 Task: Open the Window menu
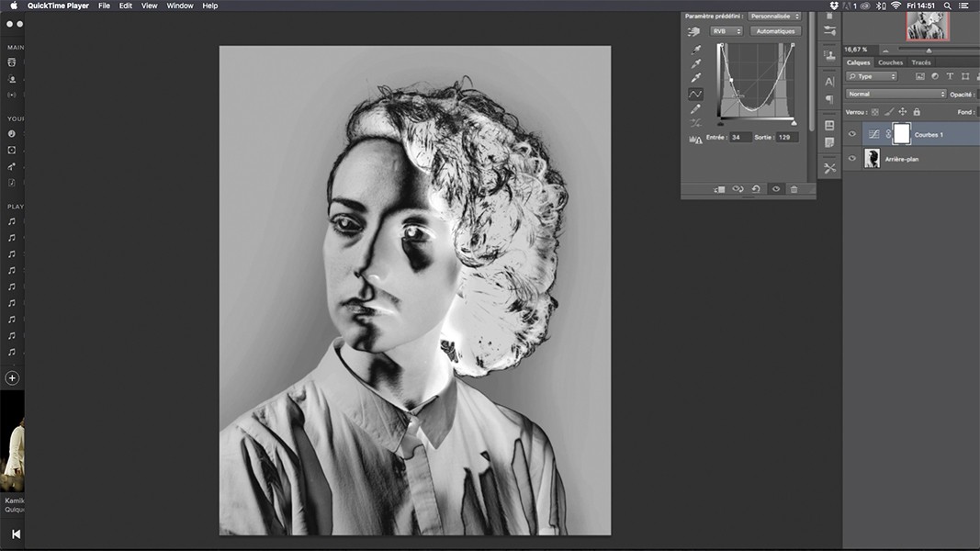pos(180,6)
